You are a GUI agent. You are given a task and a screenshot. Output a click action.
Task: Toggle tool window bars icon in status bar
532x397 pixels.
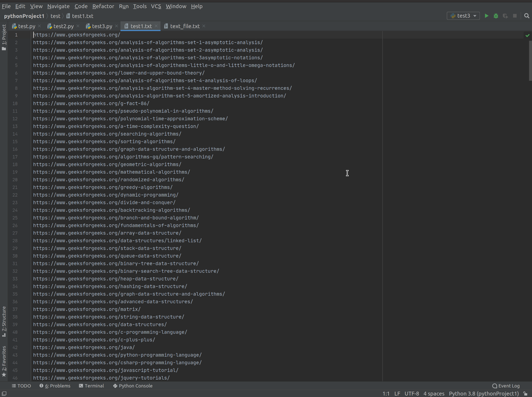4,393
